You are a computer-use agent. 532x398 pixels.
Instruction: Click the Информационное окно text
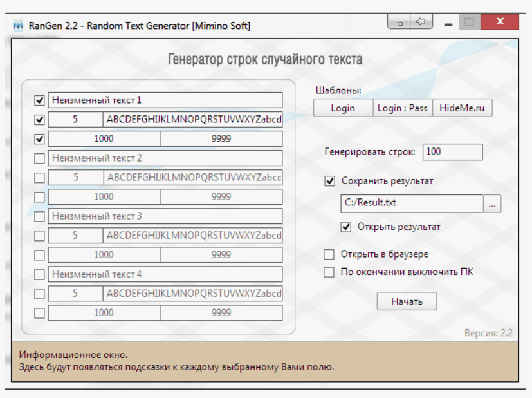(x=73, y=355)
